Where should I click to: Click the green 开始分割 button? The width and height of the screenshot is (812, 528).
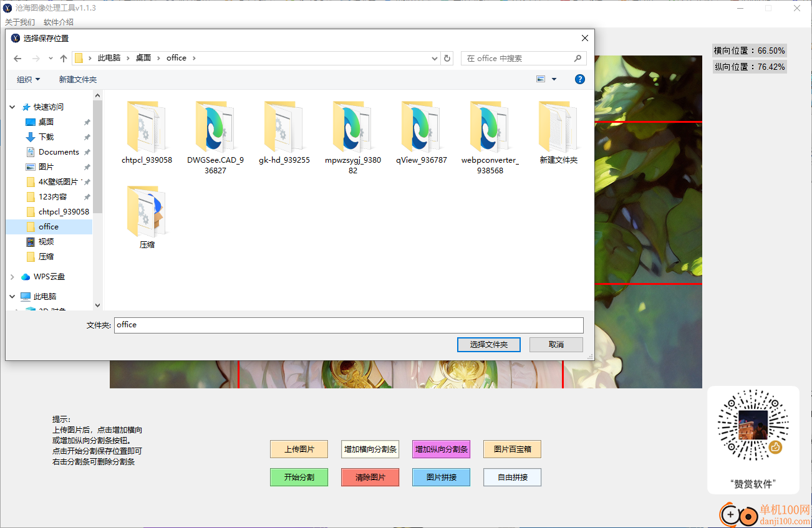pos(299,478)
